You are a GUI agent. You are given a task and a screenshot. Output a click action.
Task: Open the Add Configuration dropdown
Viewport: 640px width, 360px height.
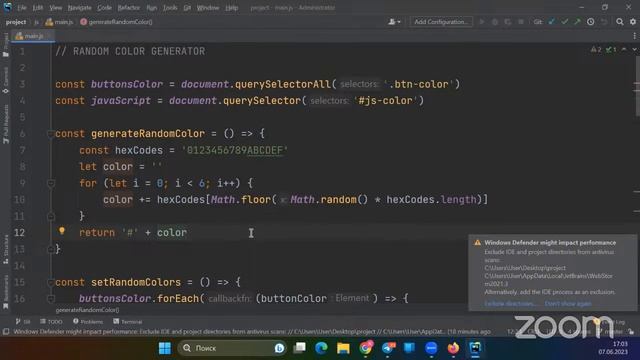click(x=441, y=22)
